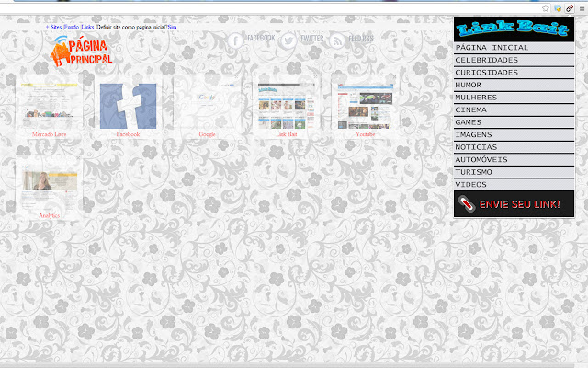Bookmark page with the star icon
The height and width of the screenshot is (368, 588).
point(546,8)
